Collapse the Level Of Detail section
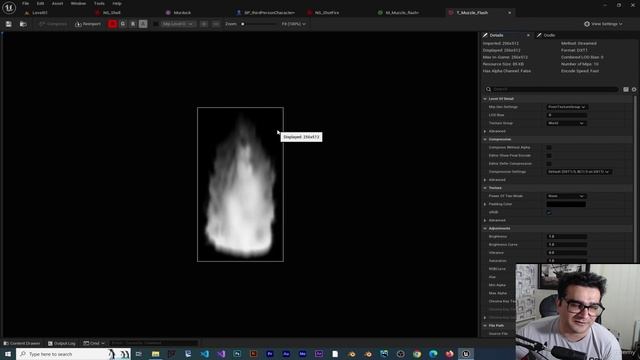Viewport: 640px width, 360px height. (x=485, y=99)
